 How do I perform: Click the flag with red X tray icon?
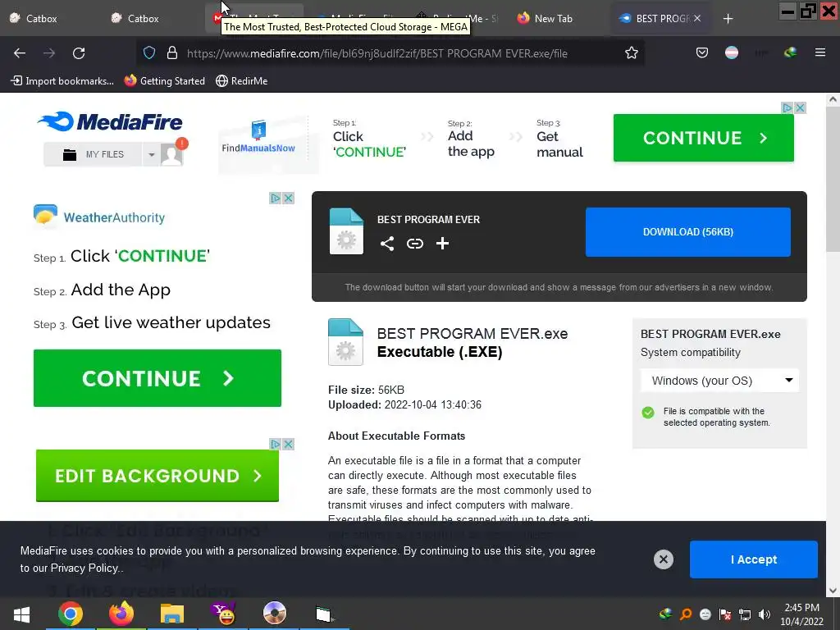pos(725,614)
